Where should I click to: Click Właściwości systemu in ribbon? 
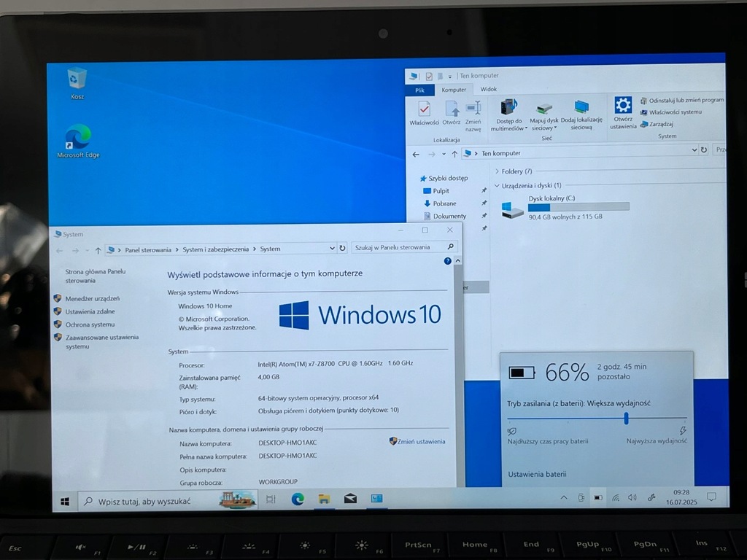click(671, 112)
